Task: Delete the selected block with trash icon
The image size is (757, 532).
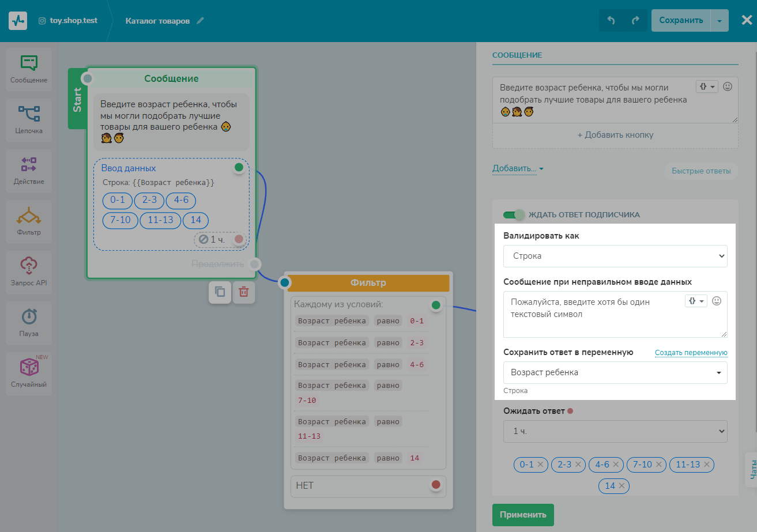Action: click(243, 292)
